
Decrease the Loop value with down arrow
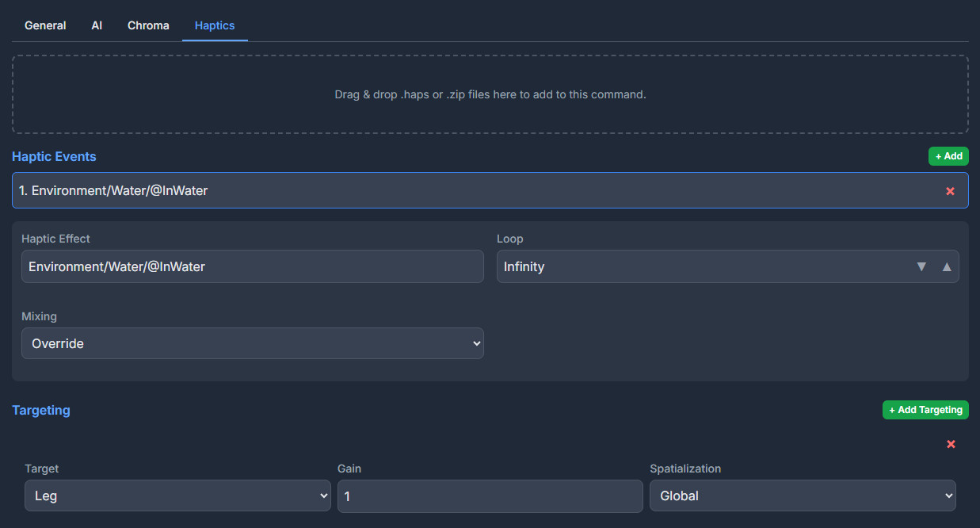921,266
